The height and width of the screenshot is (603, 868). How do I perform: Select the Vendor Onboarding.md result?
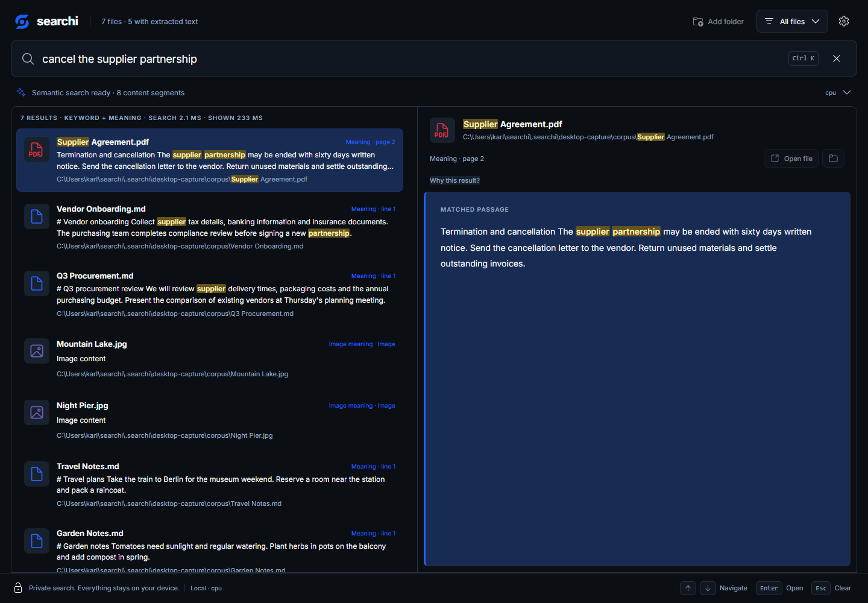[210, 227]
